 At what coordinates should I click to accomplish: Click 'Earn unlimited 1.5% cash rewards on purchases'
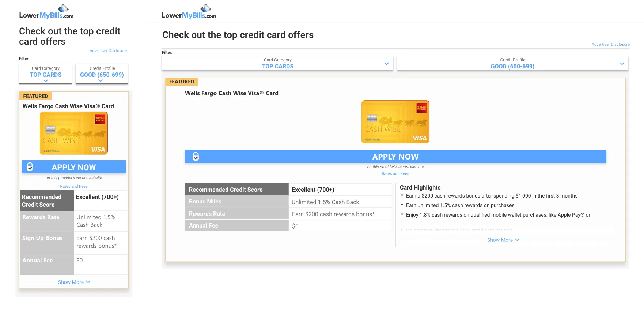[x=460, y=205]
